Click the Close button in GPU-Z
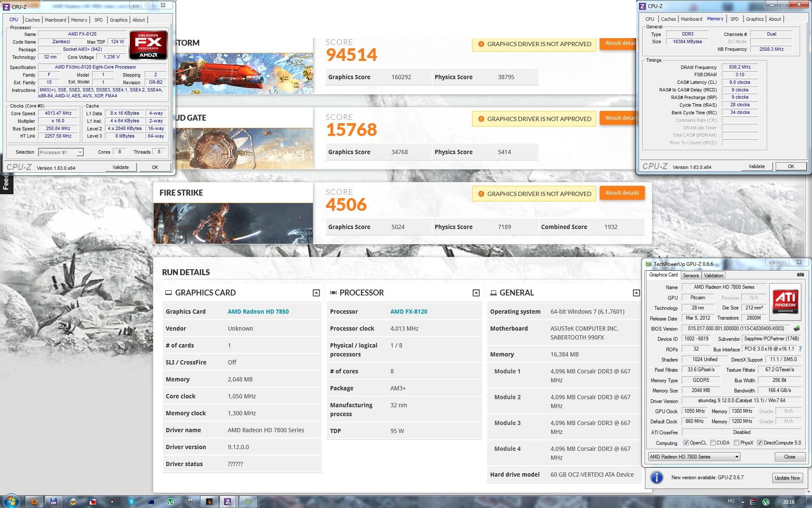 [789, 457]
